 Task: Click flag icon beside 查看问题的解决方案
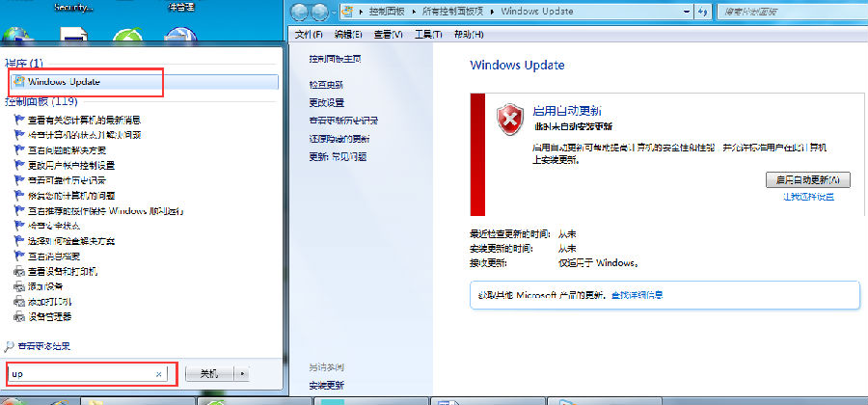(19, 149)
